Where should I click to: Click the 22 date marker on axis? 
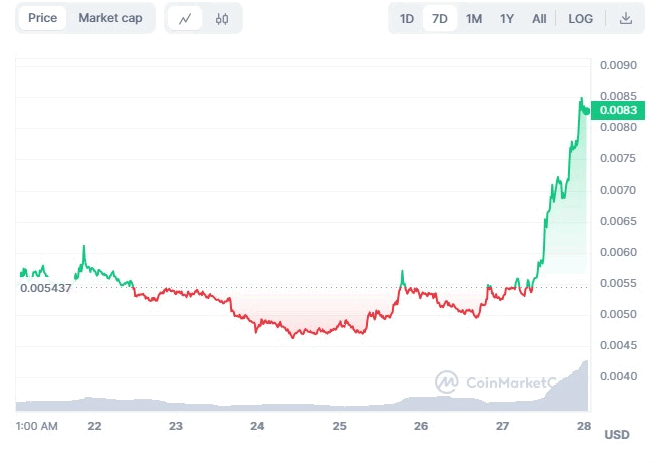pos(94,426)
